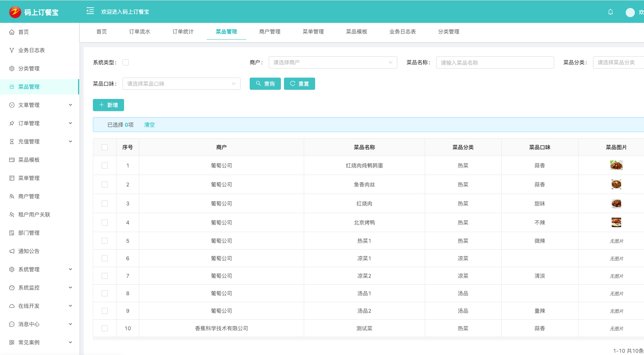Switch to the 菜单管理 tab
Screen dimensions: 644x355
313,32
